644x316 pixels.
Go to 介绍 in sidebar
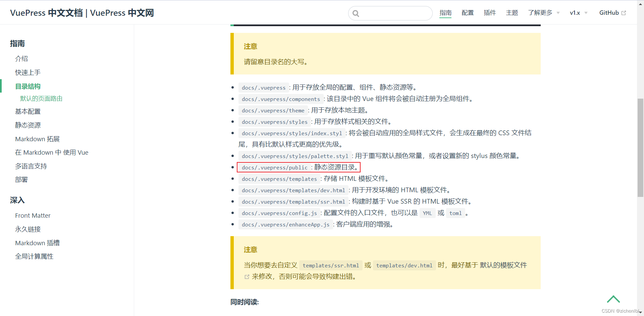[21, 59]
